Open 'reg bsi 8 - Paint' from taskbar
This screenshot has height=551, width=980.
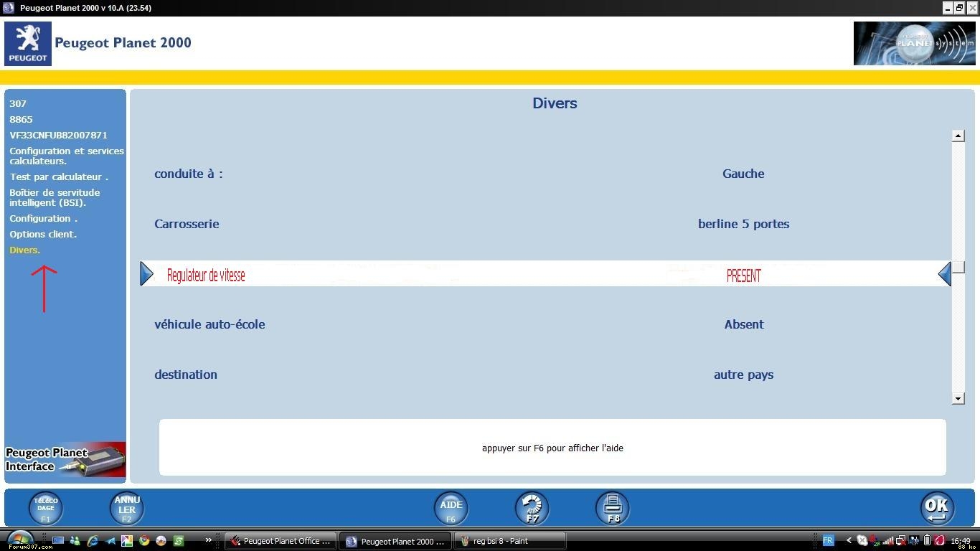(509, 541)
